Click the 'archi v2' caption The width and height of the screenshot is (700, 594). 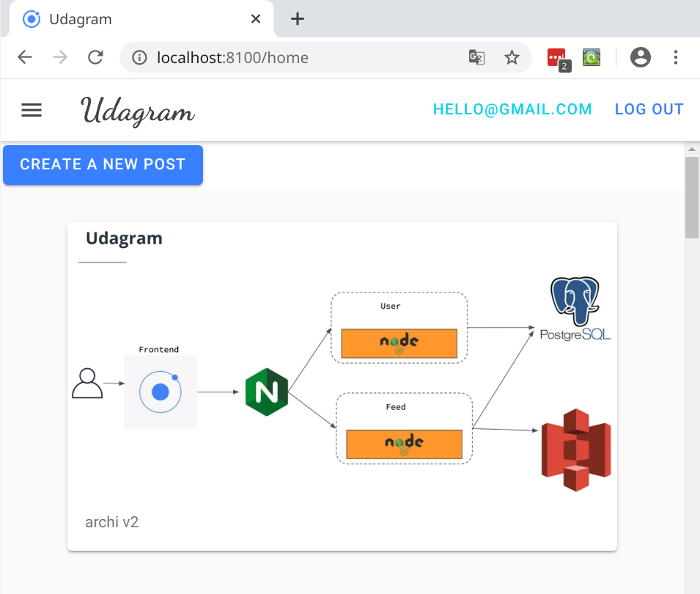tap(112, 521)
